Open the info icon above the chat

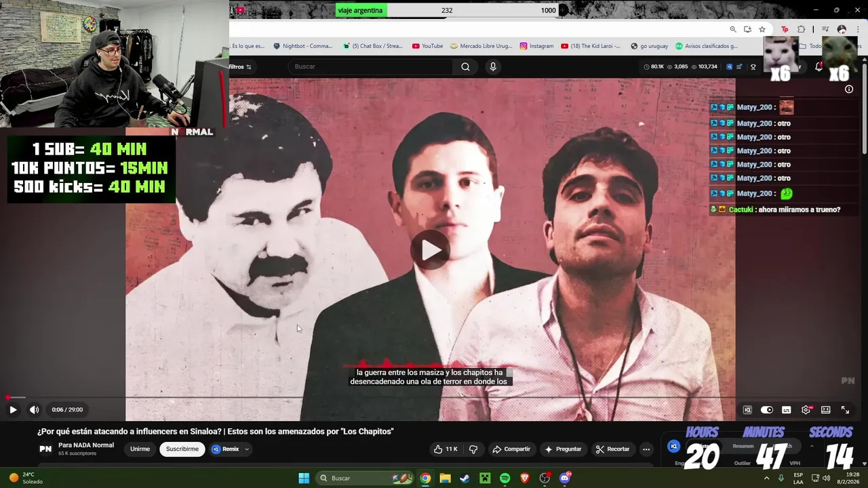pos(849,89)
